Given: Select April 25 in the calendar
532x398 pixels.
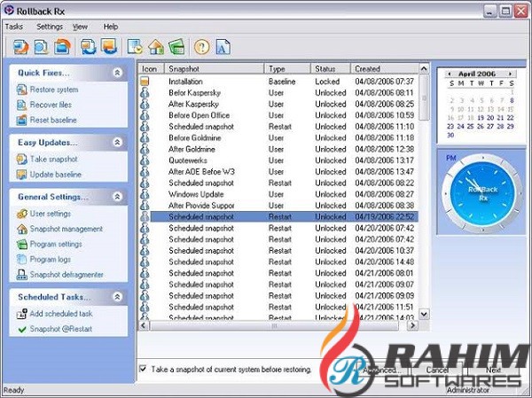Looking at the screenshot, I should point(470,126).
